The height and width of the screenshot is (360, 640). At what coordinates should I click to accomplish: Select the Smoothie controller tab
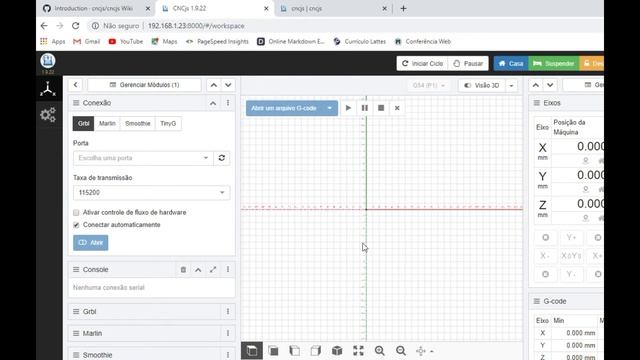138,123
